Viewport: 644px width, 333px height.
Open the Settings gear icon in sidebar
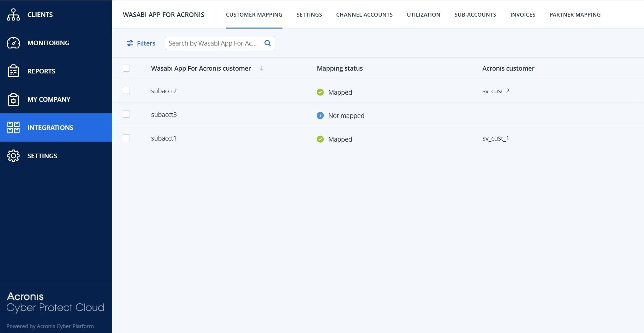pyautogui.click(x=13, y=156)
